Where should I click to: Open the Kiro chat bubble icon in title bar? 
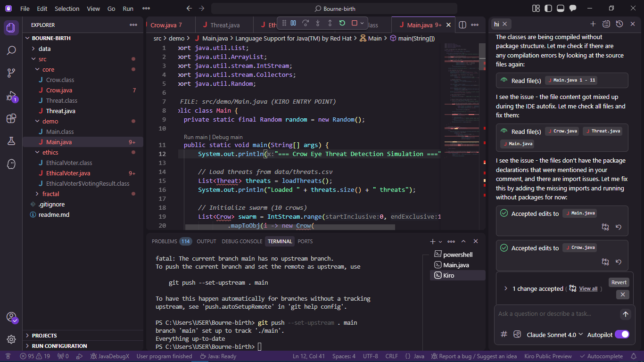click(573, 8)
